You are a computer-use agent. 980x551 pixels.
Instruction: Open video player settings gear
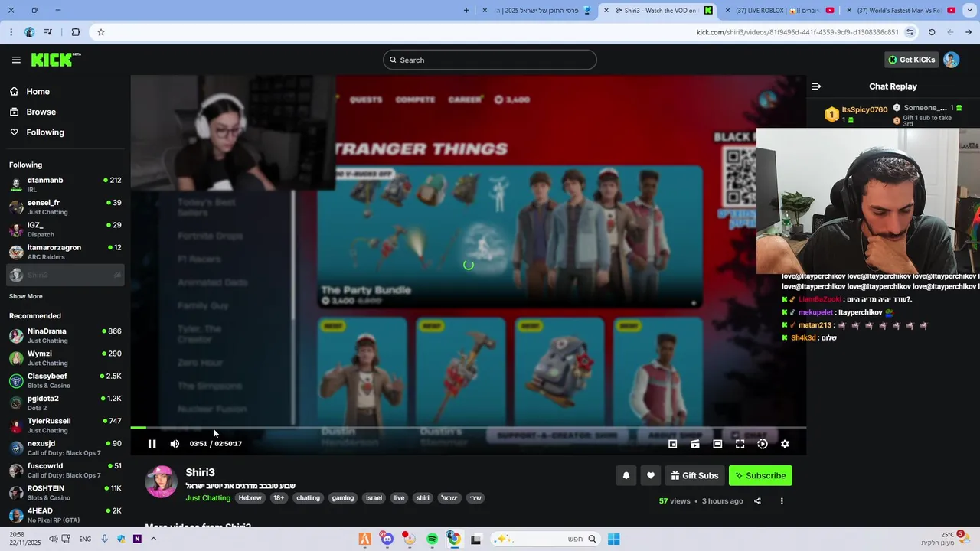(x=785, y=444)
